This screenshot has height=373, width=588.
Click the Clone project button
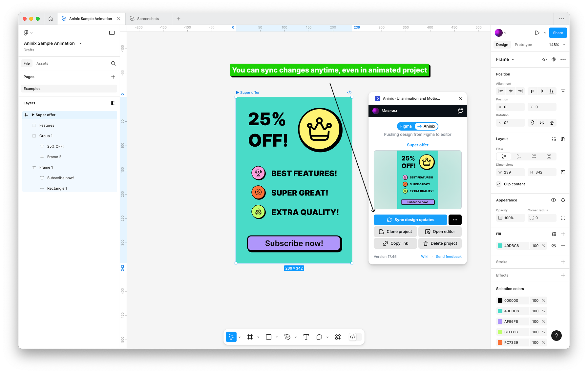395,232
